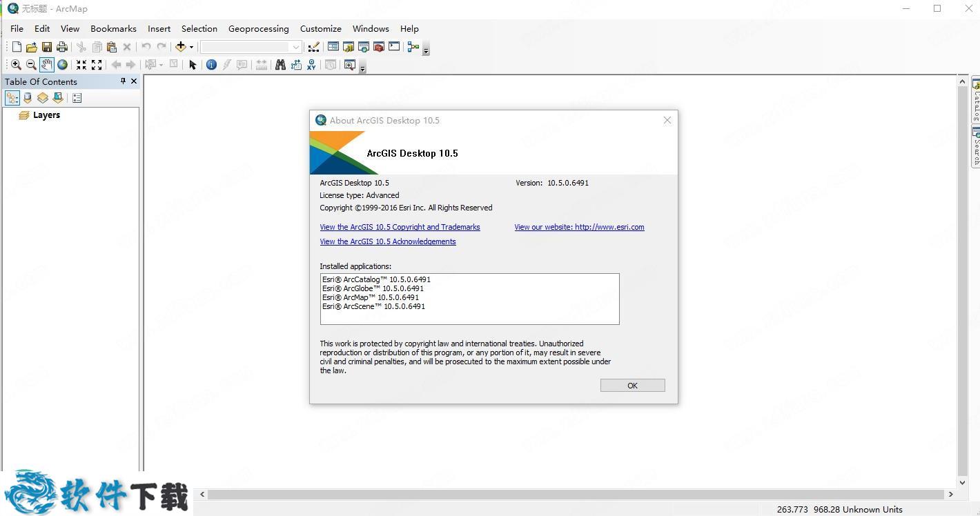Open the docked Catalog side tab
Screen dimensions: 980x516
coord(976,101)
